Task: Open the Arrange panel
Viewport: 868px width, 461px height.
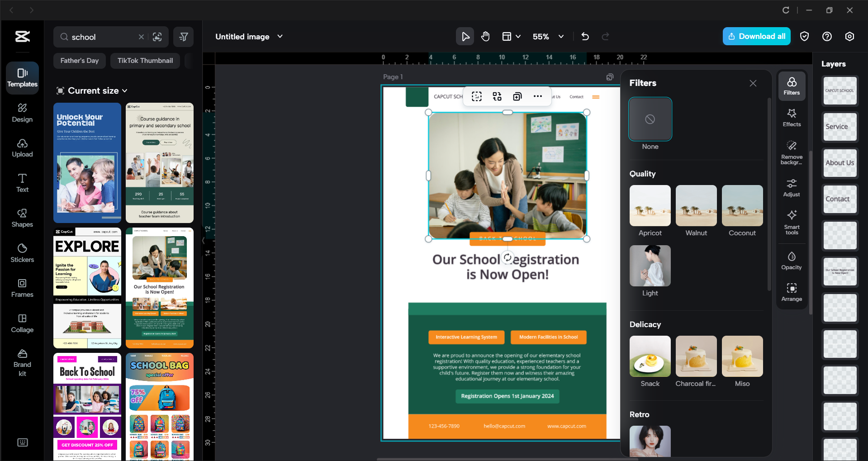Action: (791, 292)
